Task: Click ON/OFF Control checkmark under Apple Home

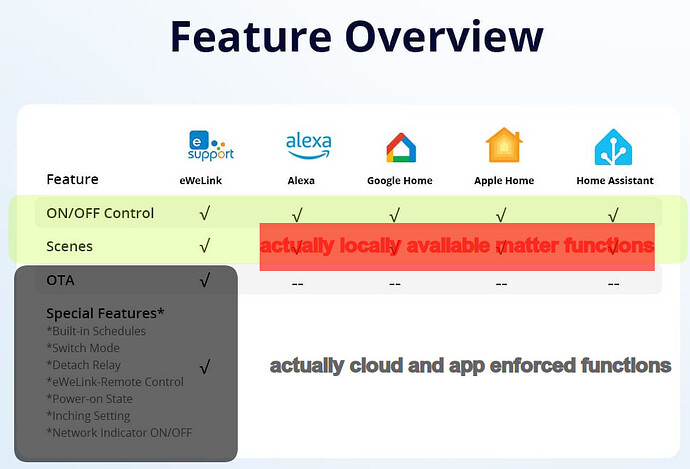Action: pos(501,215)
